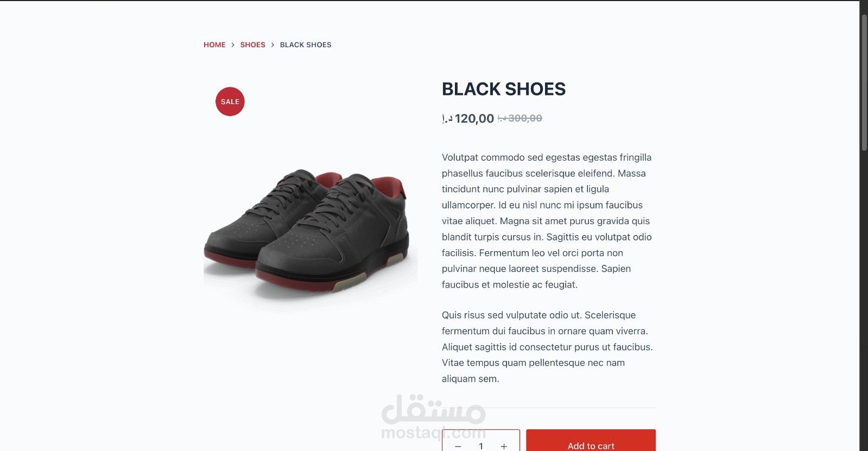The image size is (868, 451).
Task: Click the paragraph starting with Volutpat commodo
Action: (x=547, y=221)
